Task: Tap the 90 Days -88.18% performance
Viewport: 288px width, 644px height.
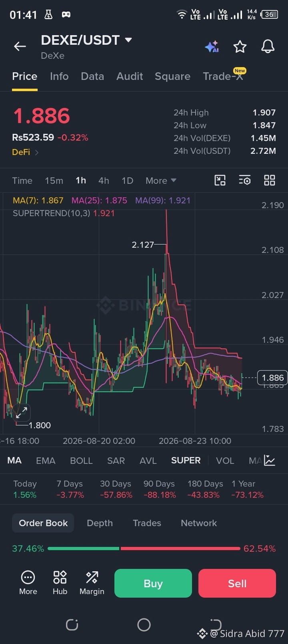Action: [160, 489]
